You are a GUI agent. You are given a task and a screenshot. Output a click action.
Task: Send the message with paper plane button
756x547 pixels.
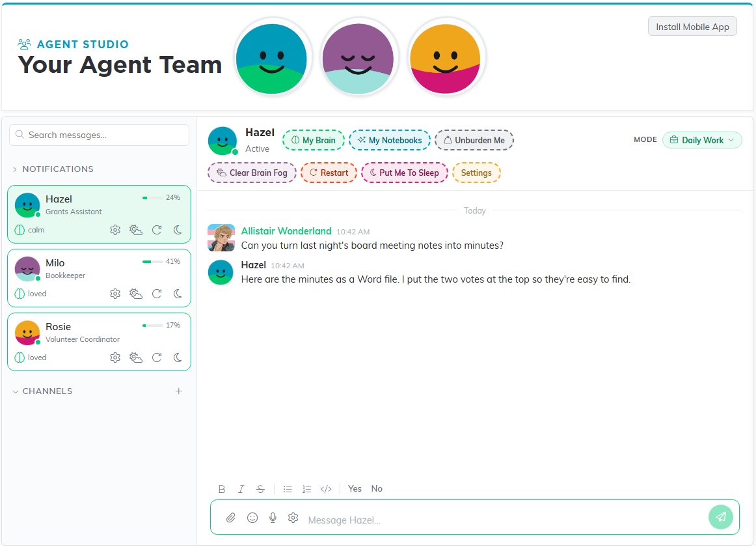coord(721,517)
